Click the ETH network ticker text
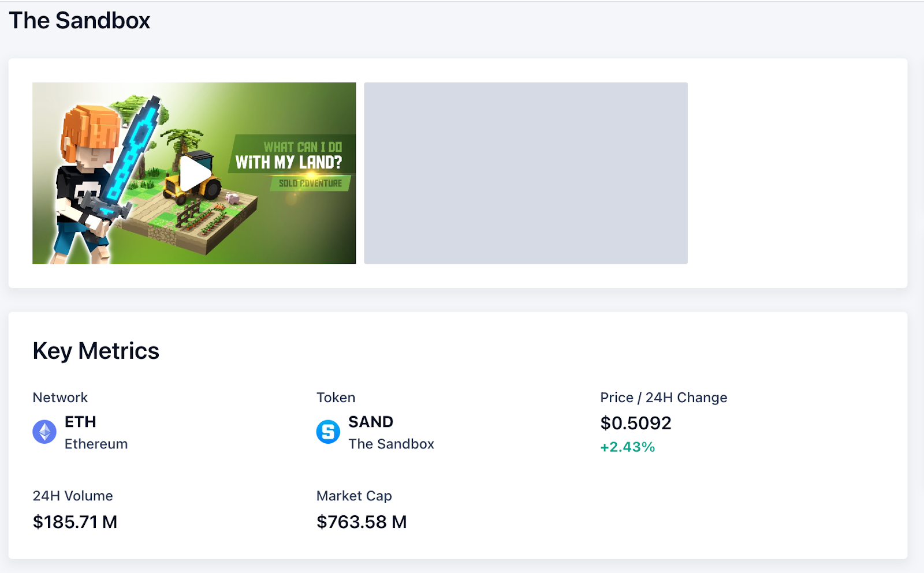Viewport: 924px width, 573px height. point(80,422)
